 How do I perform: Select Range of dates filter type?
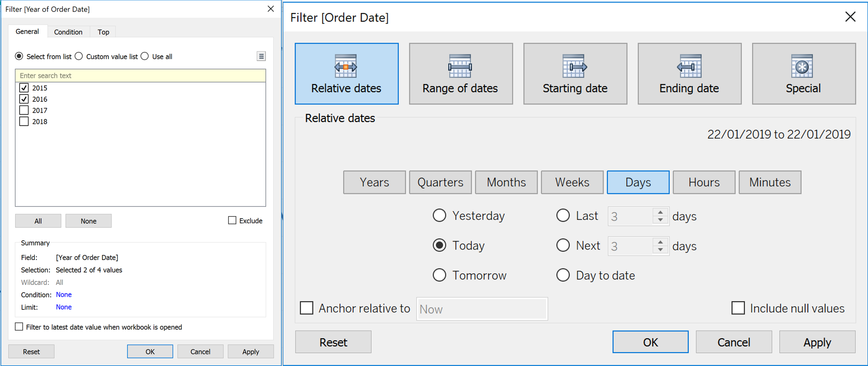[x=461, y=74]
